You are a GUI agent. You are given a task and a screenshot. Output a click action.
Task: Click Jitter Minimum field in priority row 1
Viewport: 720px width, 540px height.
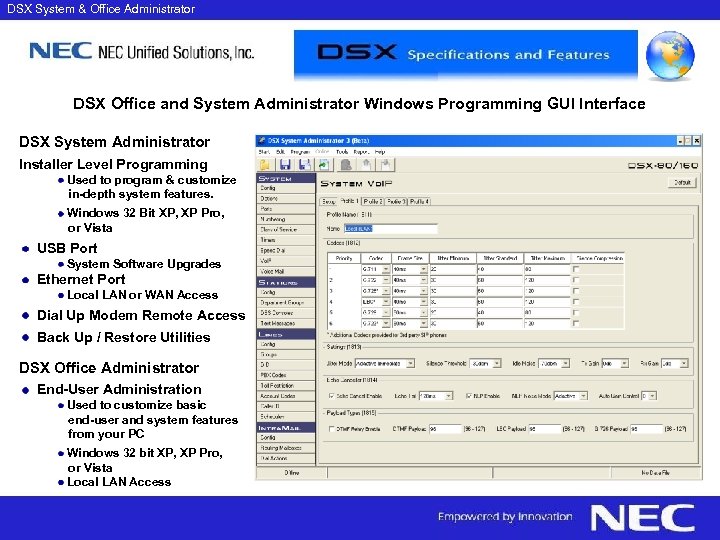(x=452, y=269)
